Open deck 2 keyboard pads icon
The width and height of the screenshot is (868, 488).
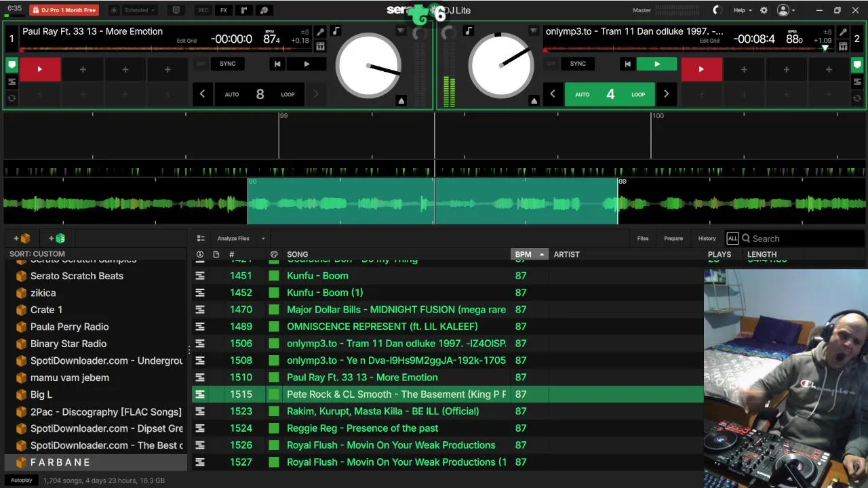(x=843, y=46)
